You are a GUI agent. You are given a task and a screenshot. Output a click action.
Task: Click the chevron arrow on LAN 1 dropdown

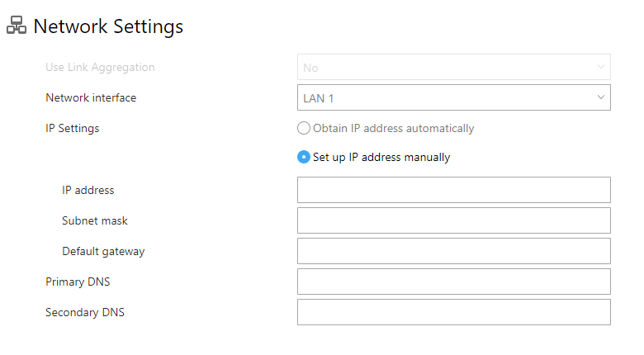tap(600, 97)
